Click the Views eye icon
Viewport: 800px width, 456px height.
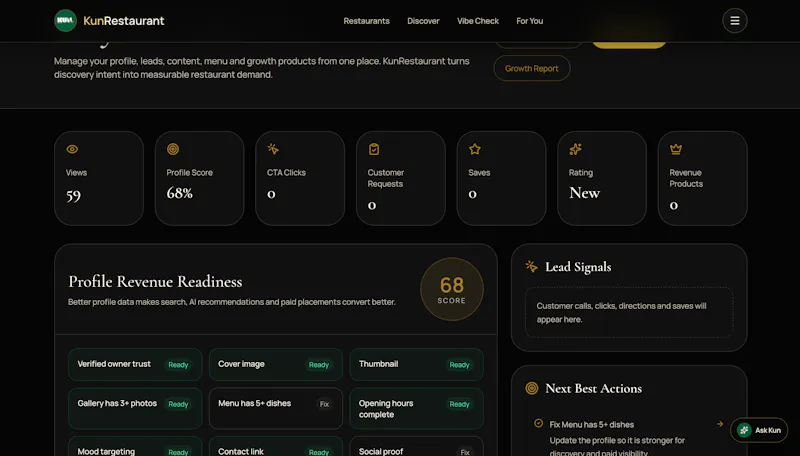coord(72,149)
